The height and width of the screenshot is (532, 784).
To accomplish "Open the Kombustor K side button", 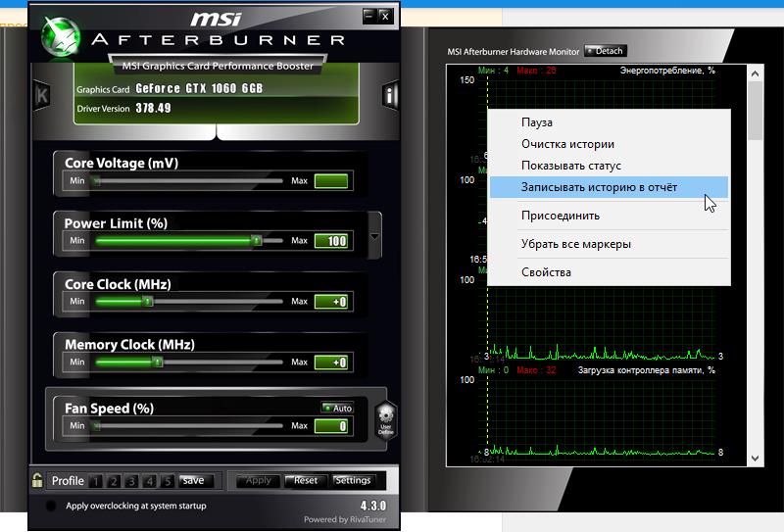I will click(42, 95).
